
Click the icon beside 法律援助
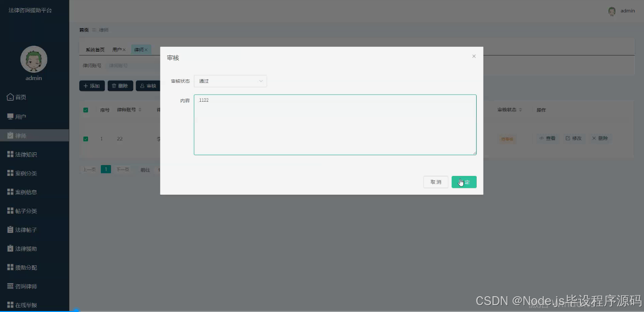10,248
